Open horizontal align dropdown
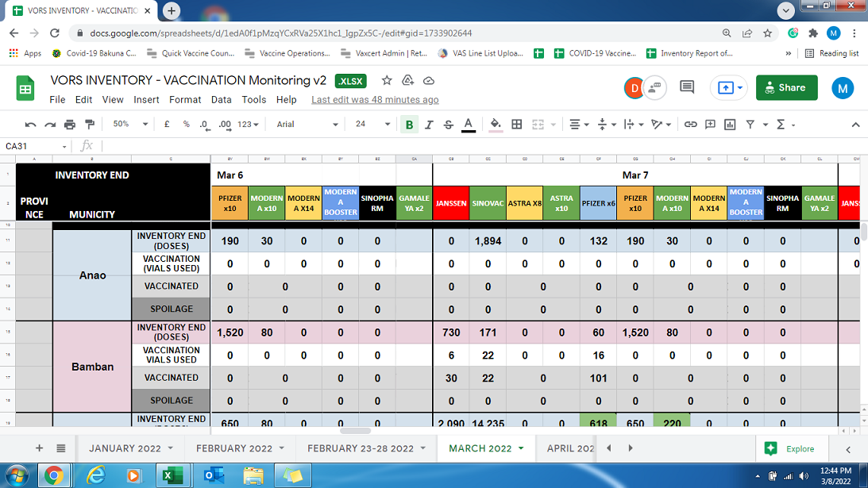This screenshot has height=488, width=868. point(579,125)
